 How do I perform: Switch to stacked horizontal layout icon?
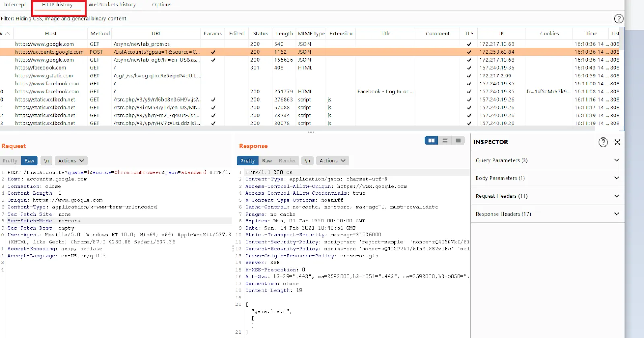445,140
